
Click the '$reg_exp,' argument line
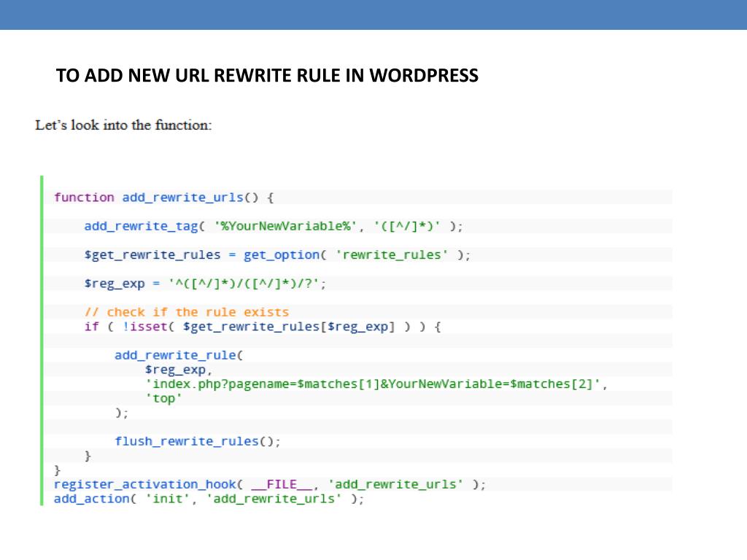tap(178, 370)
